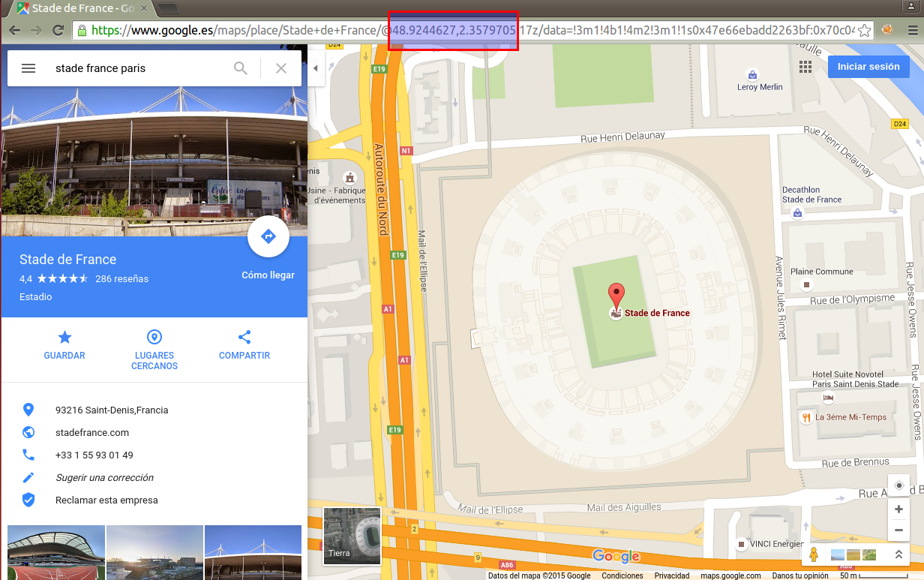Click the search magnifier icon
The image size is (924, 580).
241,68
